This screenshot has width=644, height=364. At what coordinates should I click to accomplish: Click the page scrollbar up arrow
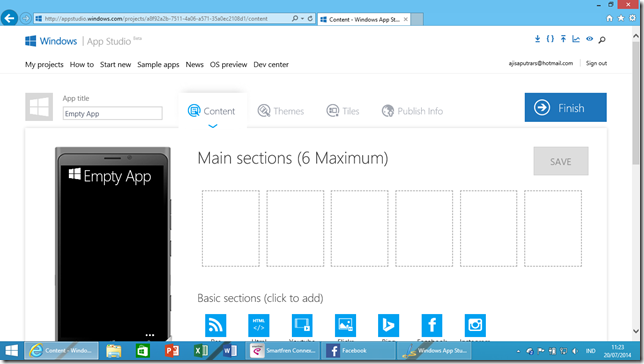(635, 36)
